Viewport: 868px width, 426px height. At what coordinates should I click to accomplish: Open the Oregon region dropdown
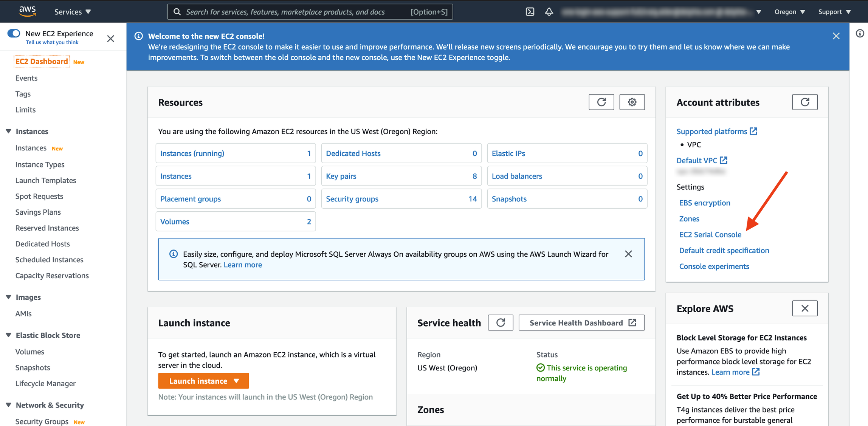(789, 12)
